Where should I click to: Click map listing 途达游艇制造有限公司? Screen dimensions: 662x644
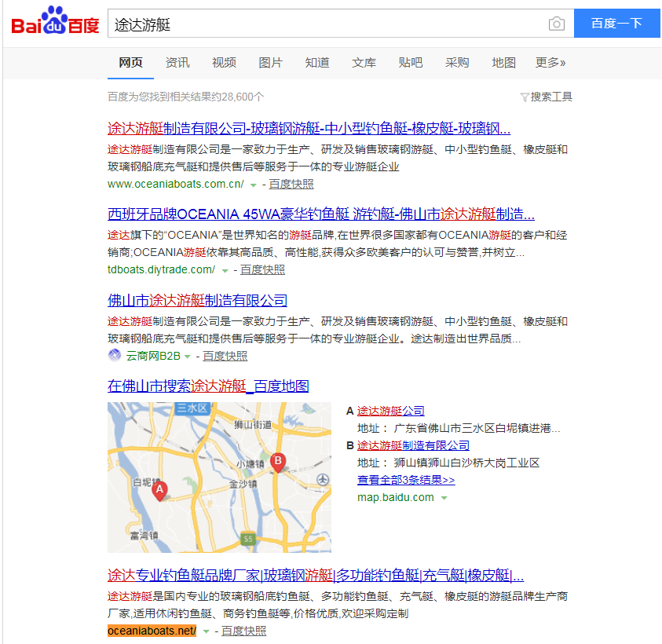(413, 445)
